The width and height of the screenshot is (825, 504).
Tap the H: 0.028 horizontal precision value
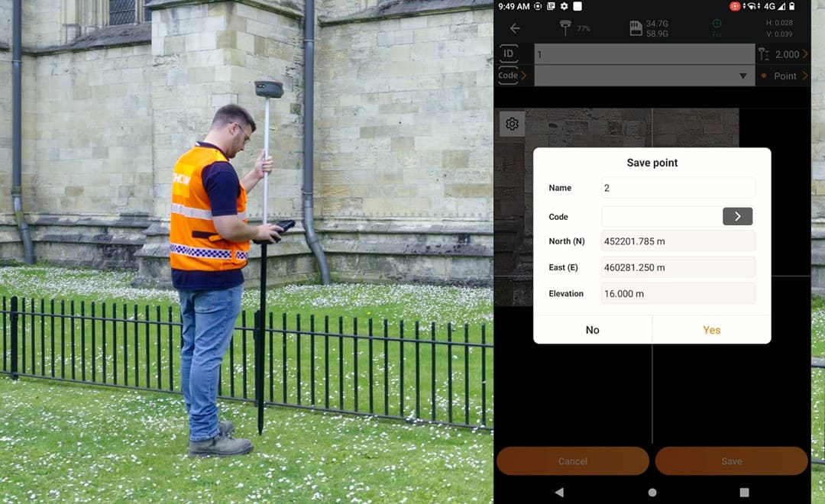click(779, 23)
